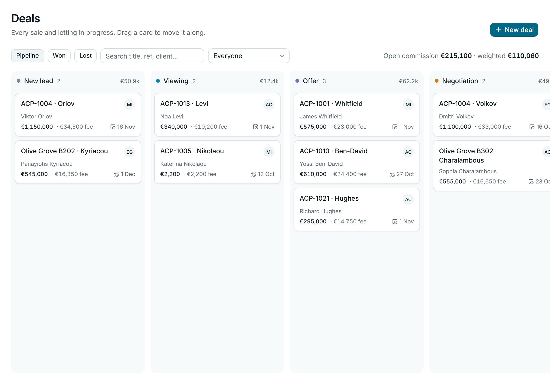Click the AC avatar on Levi card
Viewport: 550px width, 392px height.
(269, 105)
